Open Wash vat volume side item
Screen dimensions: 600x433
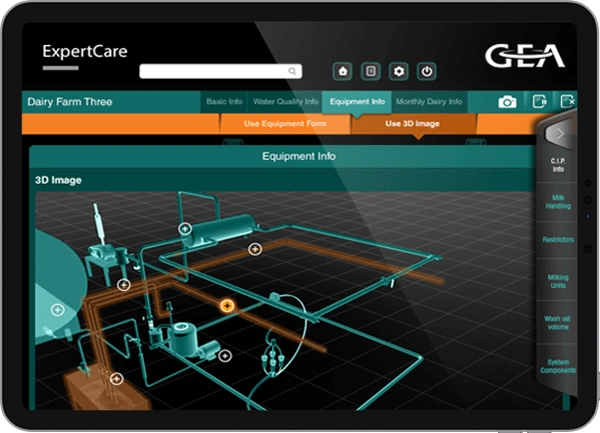point(558,323)
